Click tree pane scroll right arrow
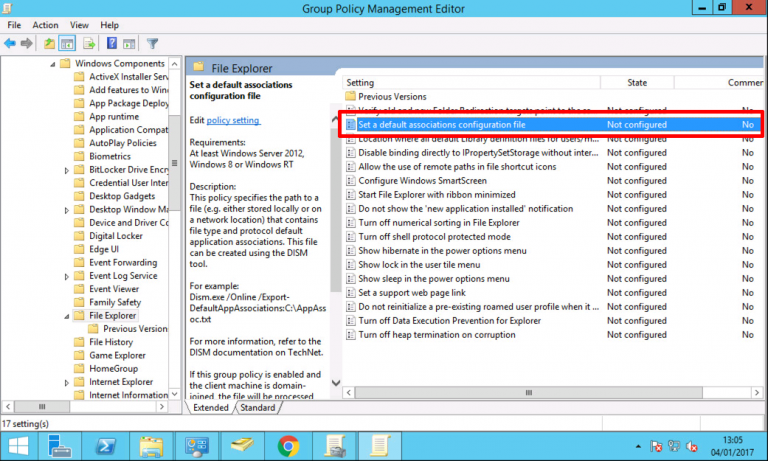This screenshot has height=461, width=768. [x=162, y=406]
